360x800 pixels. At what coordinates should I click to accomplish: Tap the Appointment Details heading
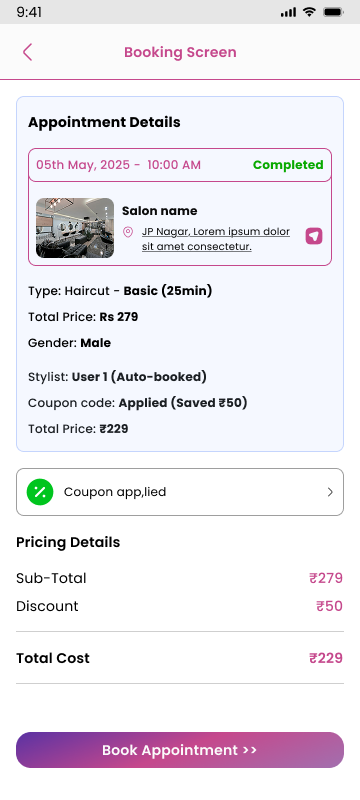click(104, 122)
